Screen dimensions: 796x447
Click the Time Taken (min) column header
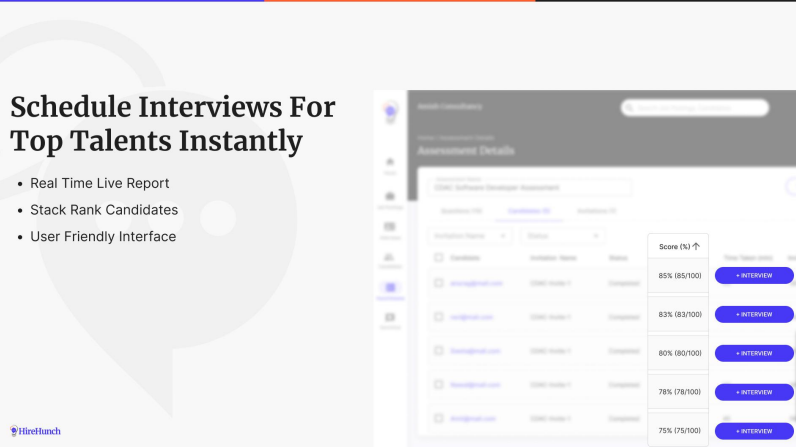click(x=748, y=258)
